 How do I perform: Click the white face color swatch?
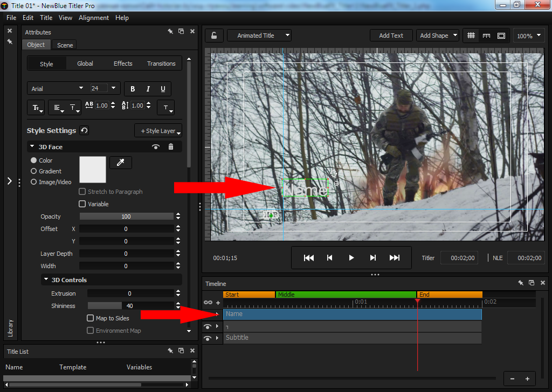tap(93, 170)
